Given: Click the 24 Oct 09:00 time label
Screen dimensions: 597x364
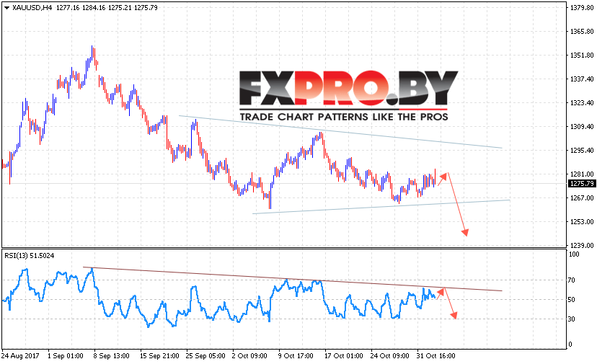Looking at the screenshot, I should (390, 356).
